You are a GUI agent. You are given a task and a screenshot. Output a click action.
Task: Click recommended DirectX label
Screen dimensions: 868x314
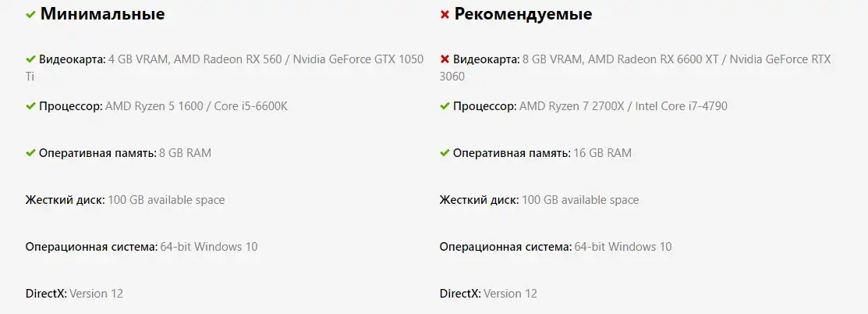coord(461,294)
